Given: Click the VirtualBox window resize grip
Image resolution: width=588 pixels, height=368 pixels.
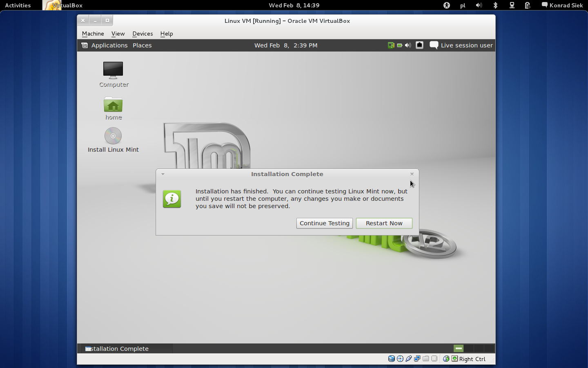Looking at the screenshot, I should click(x=492, y=361).
